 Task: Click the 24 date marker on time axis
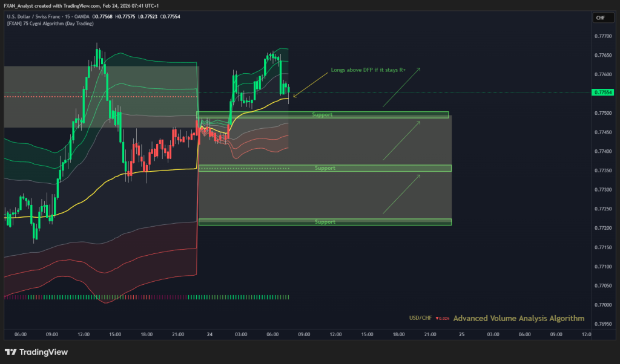click(x=209, y=334)
